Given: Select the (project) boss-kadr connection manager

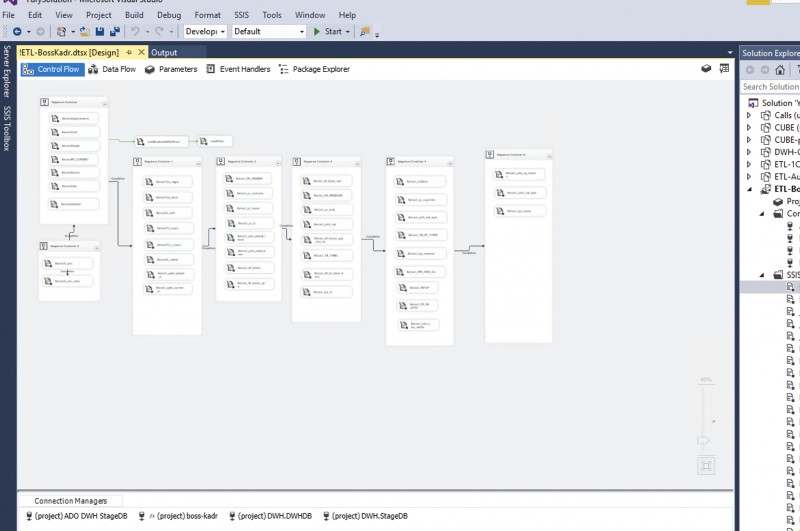Looking at the screenshot, I should click(x=178, y=516).
